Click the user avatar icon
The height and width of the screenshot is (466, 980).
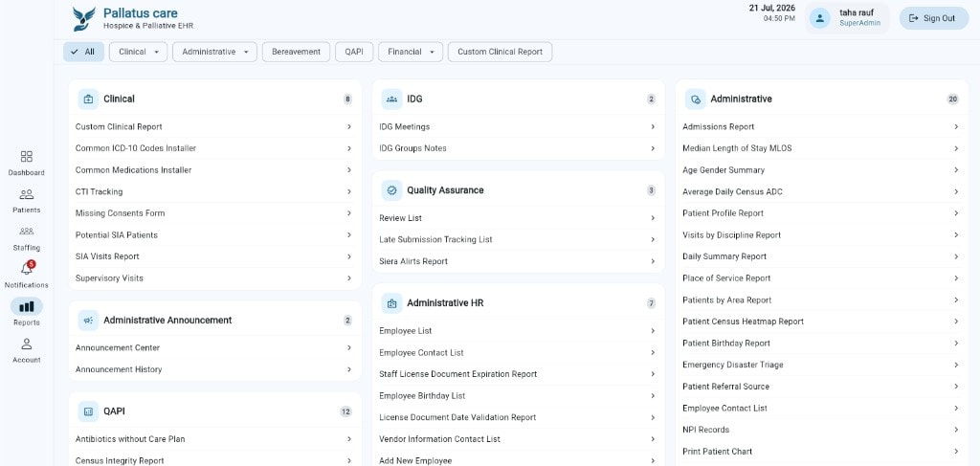(x=819, y=18)
